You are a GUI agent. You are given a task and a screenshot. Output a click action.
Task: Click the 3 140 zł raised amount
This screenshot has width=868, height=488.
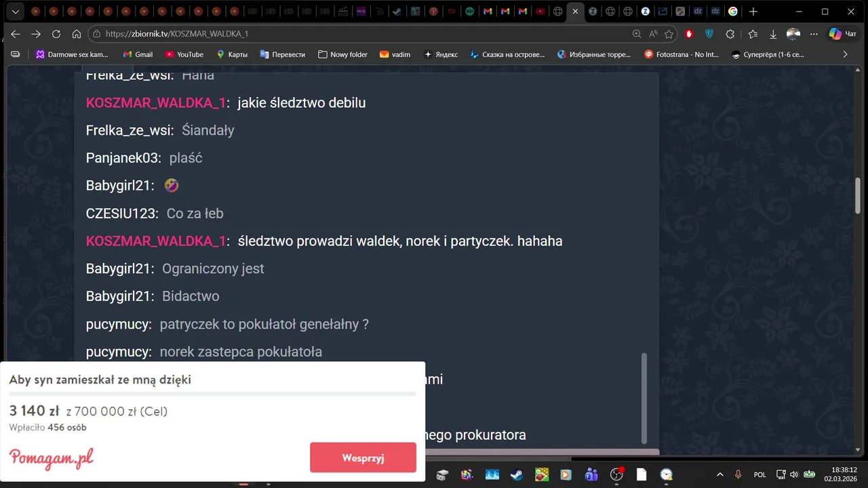pos(35,411)
